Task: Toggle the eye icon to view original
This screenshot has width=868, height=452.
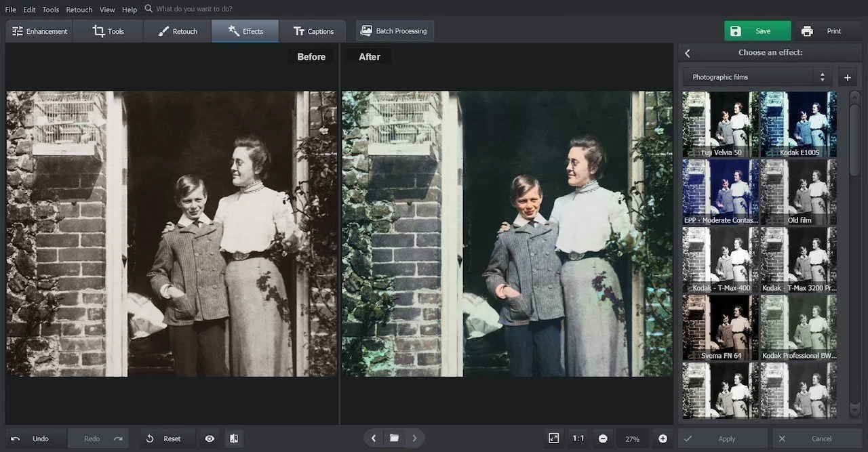Action: 210,438
